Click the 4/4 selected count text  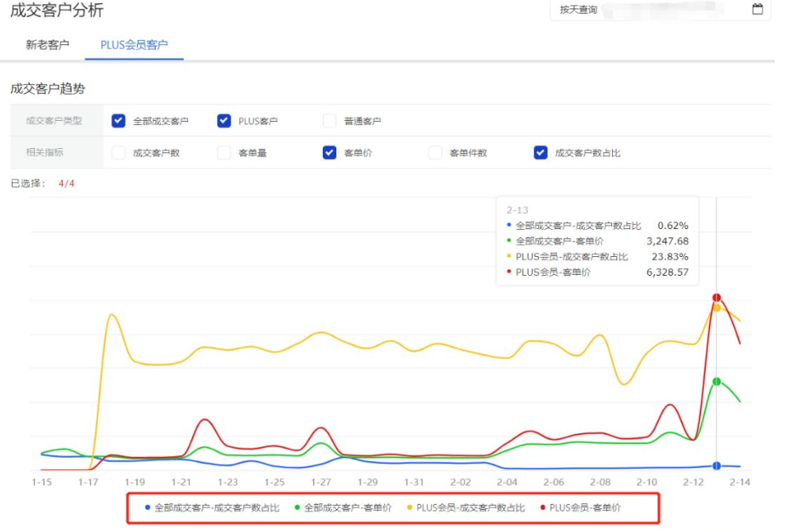[x=66, y=184]
